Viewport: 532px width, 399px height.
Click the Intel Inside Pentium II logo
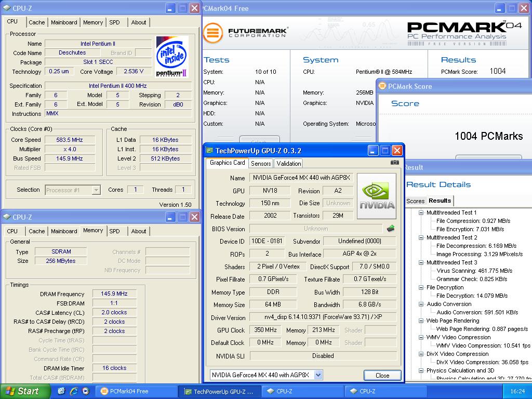[171, 57]
